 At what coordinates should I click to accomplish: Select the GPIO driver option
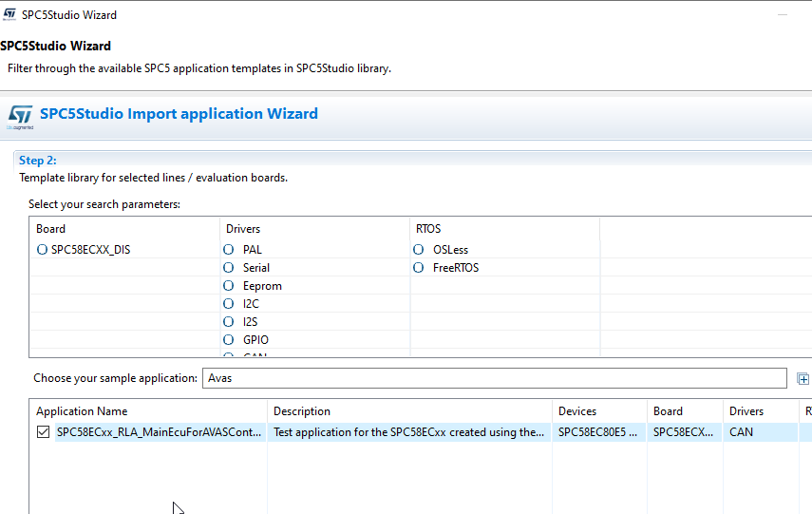click(228, 340)
